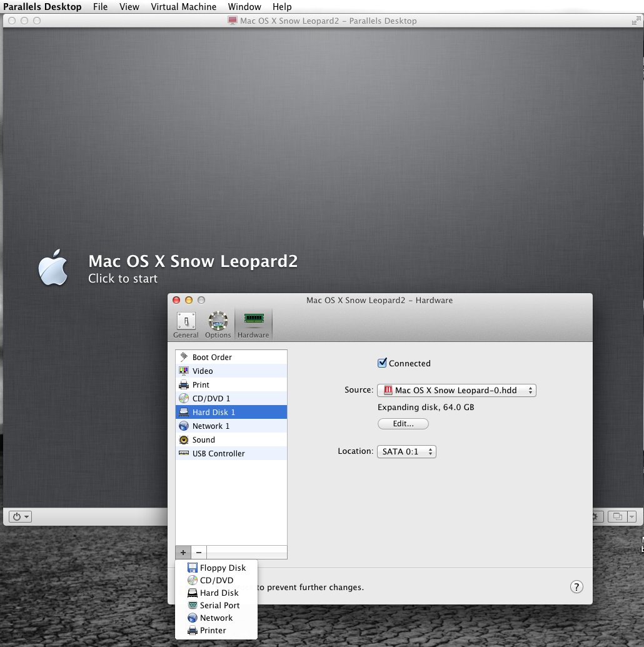This screenshot has height=647, width=644.
Task: Open the Options settings tab
Action: click(x=218, y=324)
